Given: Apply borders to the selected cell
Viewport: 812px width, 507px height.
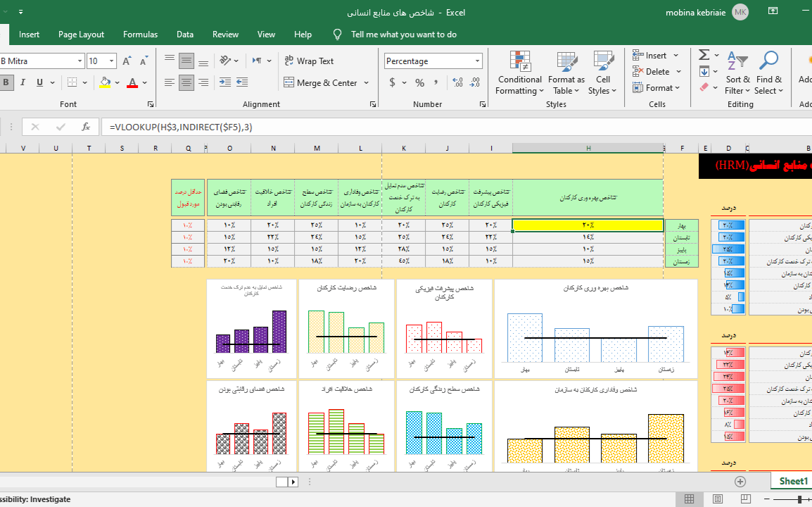Looking at the screenshot, I should pyautogui.click(x=72, y=82).
